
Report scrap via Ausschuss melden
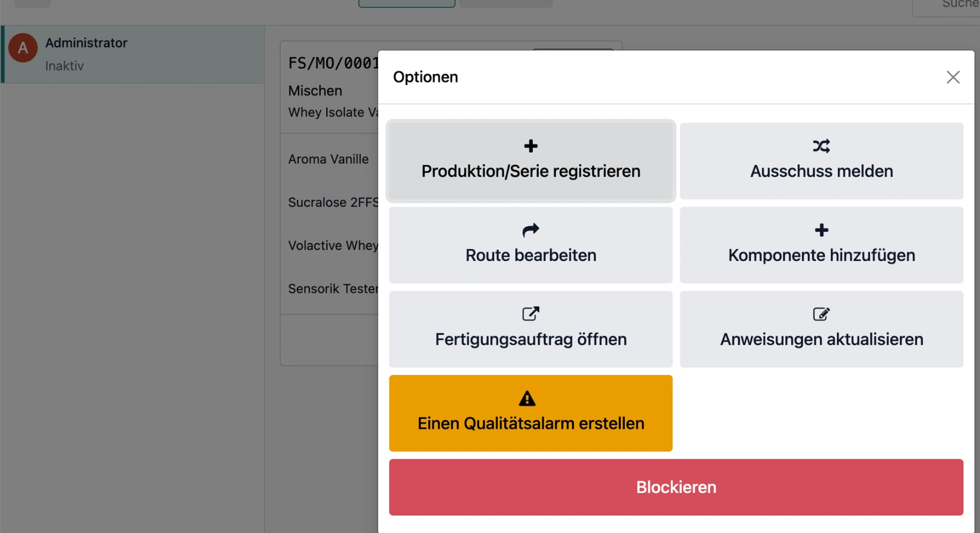[x=821, y=161]
